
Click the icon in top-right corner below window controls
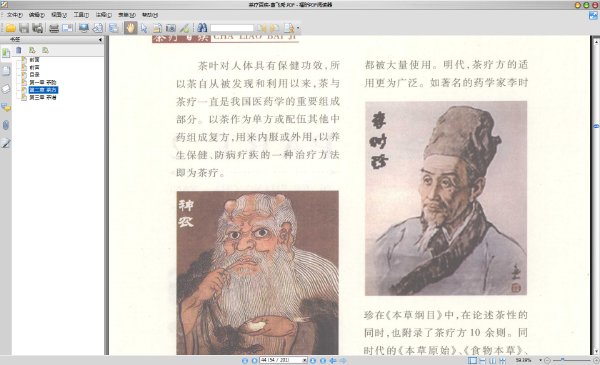(593, 16)
